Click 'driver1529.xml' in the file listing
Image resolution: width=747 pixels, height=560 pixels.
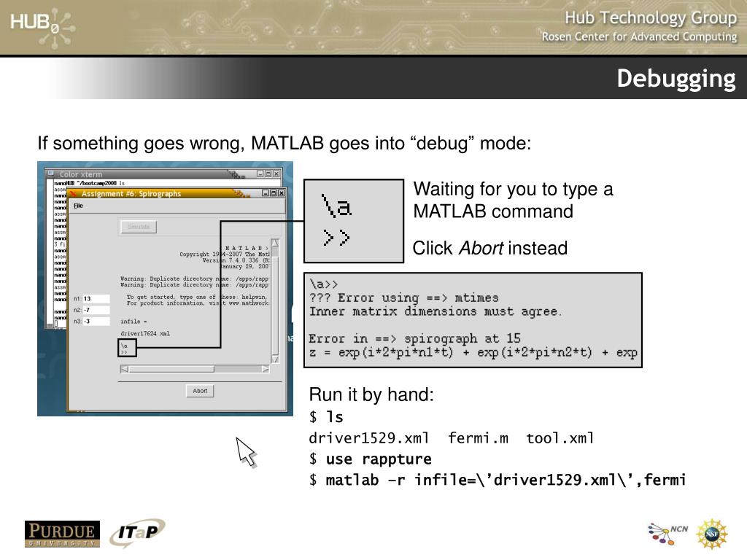click(x=368, y=438)
